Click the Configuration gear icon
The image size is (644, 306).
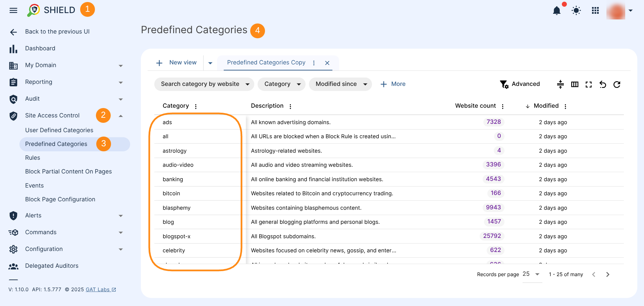[x=13, y=249]
